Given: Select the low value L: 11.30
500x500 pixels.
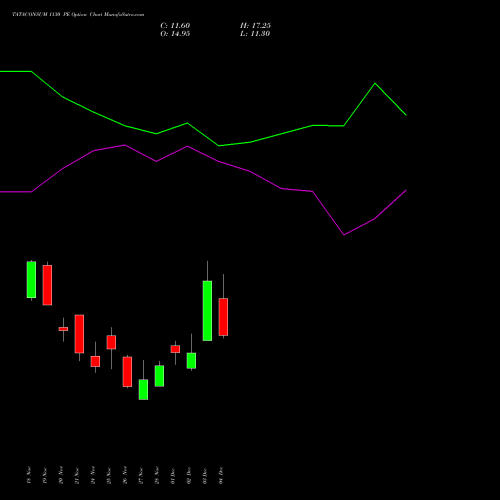Looking at the screenshot, I should (255, 34).
